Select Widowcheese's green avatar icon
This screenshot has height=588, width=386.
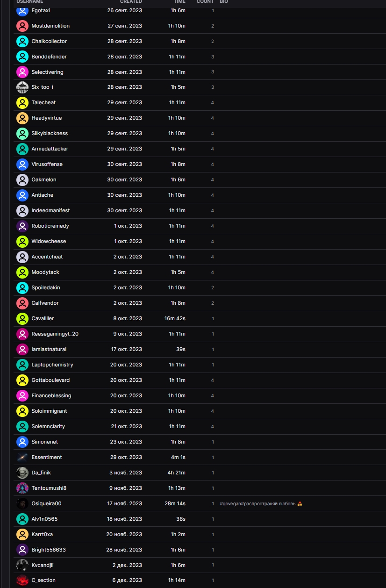coord(22,242)
